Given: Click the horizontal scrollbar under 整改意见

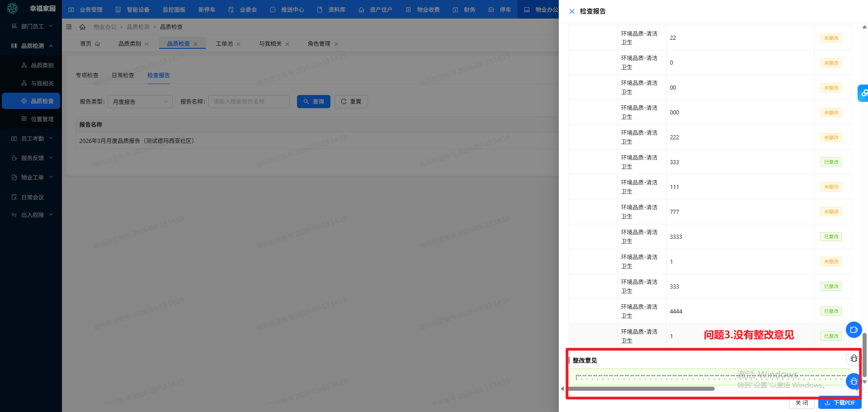Looking at the screenshot, I should pyautogui.click(x=642, y=388).
